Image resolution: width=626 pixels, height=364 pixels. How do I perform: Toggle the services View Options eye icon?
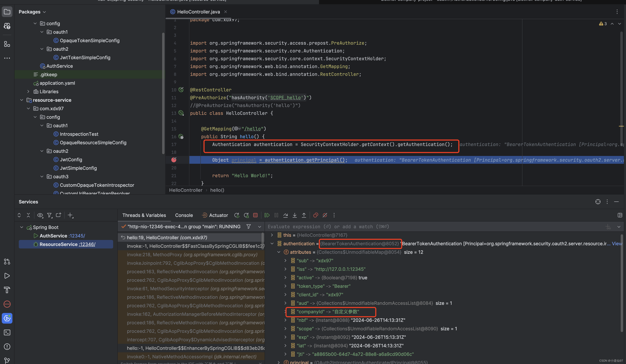pyautogui.click(x=40, y=215)
